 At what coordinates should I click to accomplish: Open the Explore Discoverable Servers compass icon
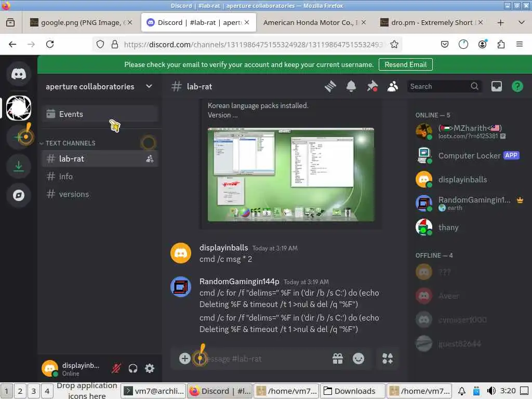click(19, 195)
